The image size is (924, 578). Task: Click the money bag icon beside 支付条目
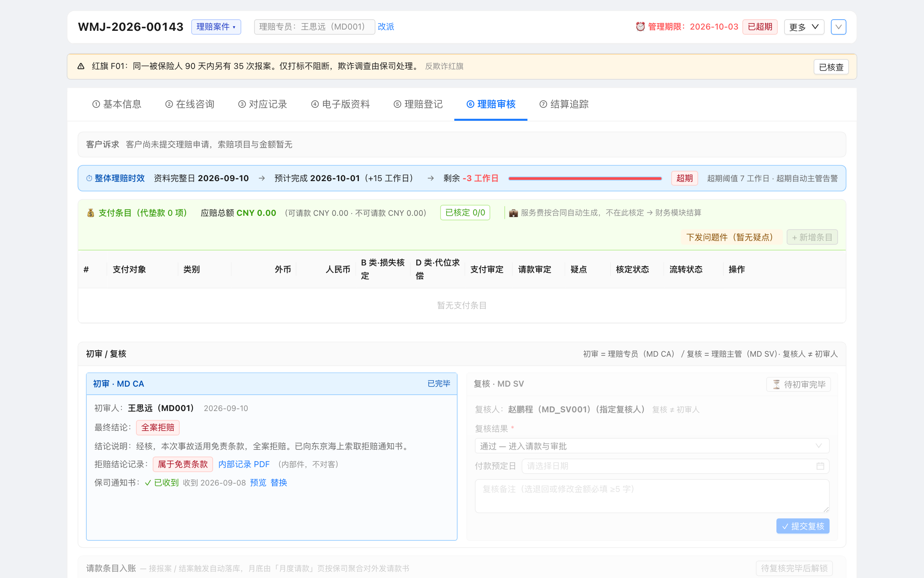[91, 213]
